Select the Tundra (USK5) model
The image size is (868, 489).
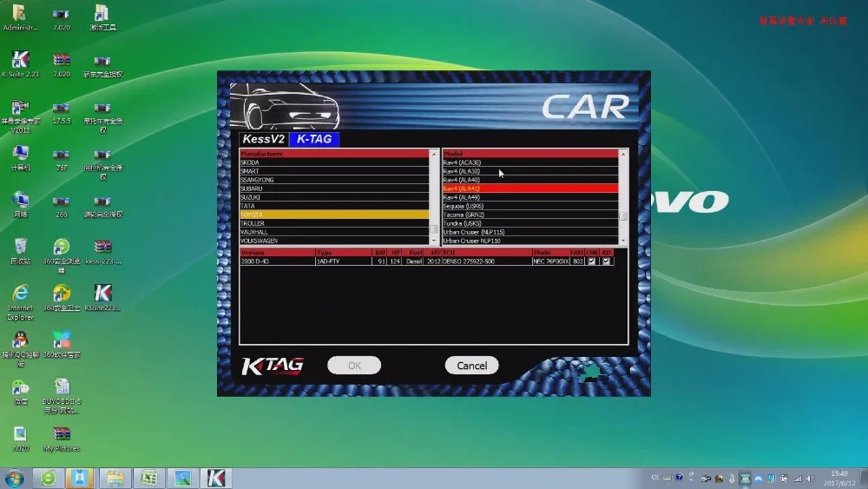click(x=530, y=223)
